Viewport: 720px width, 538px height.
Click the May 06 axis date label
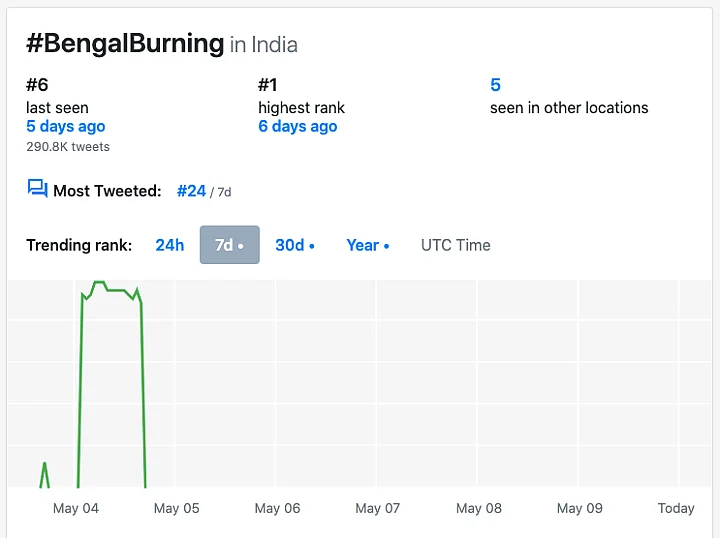point(277,508)
